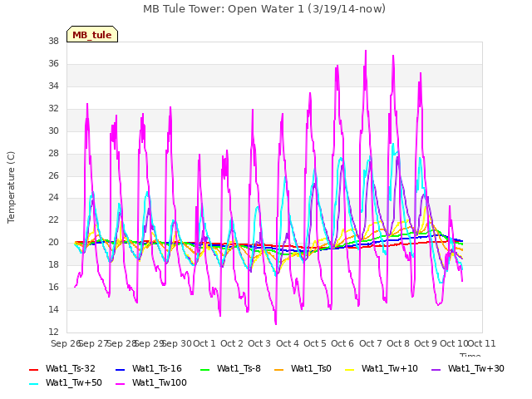This screenshot has height=399, width=532.
Task: Select the Wat1_Tw+30 legend label
Action: [476, 368]
